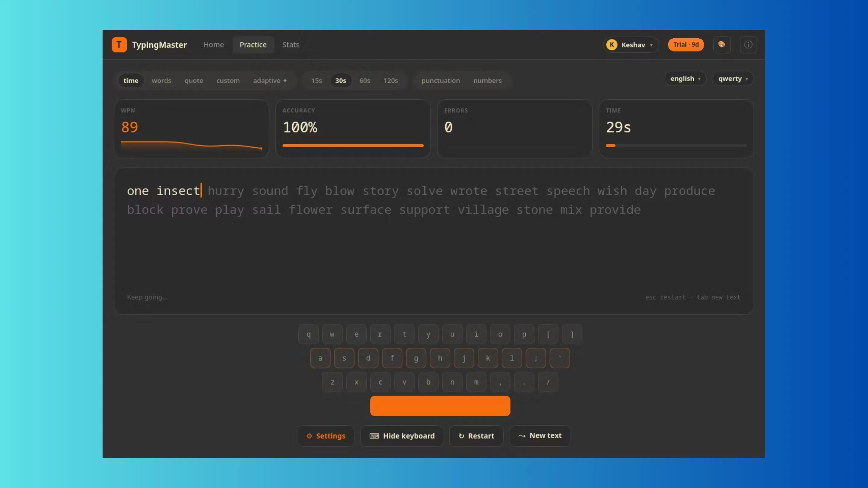Viewport: 868px width, 488px height.
Task: Open the Stats tab
Action: point(291,45)
